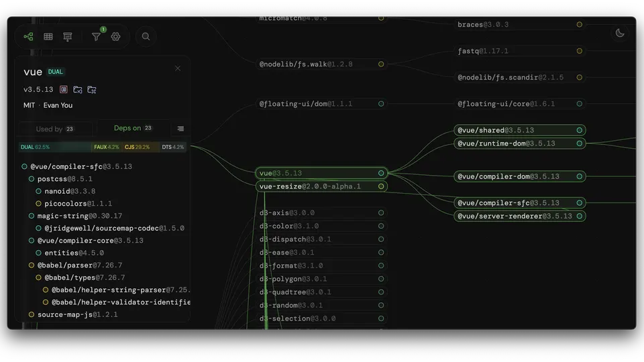Viewport: 644px width, 362px height.
Task: Select magic-string@0.30.17 tree entry
Action: click(x=79, y=216)
